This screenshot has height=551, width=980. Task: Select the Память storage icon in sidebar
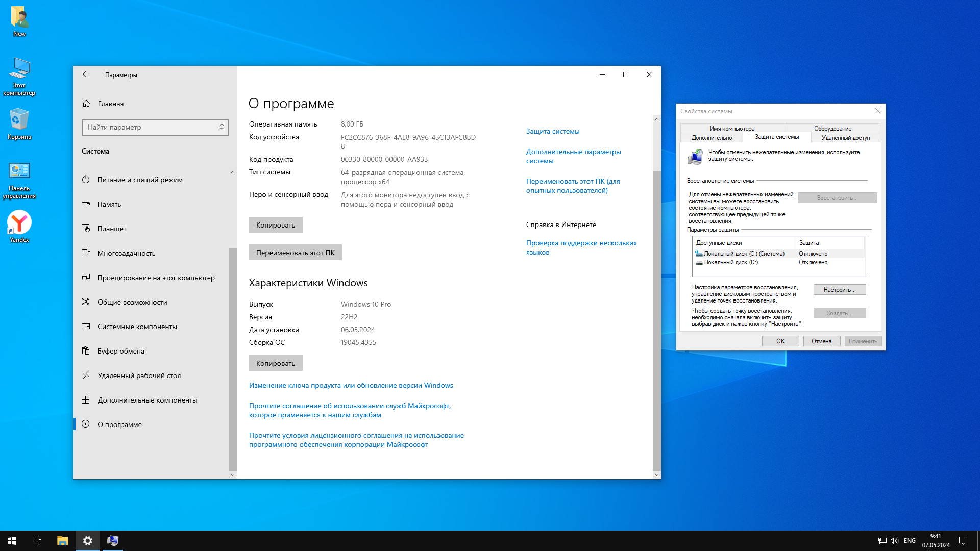click(86, 204)
